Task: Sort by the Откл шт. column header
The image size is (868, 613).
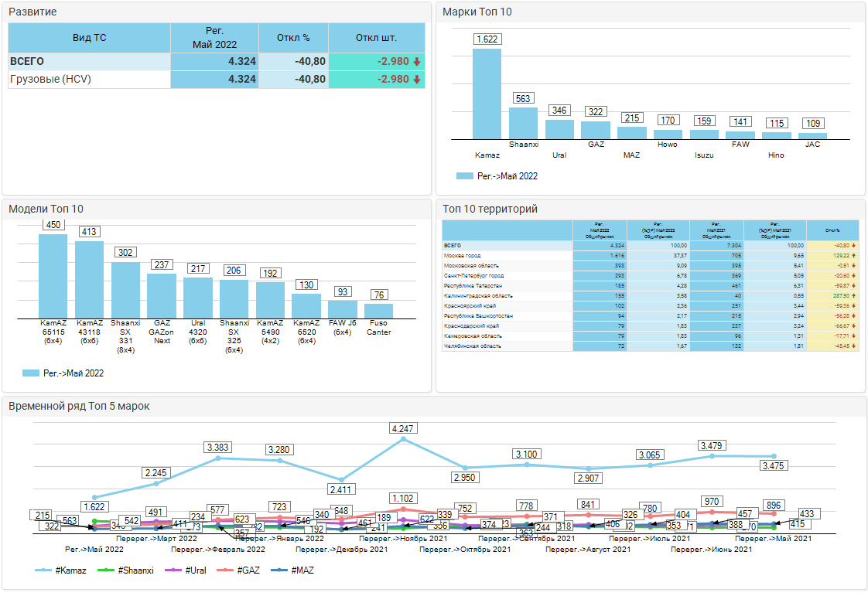Action: click(376, 38)
